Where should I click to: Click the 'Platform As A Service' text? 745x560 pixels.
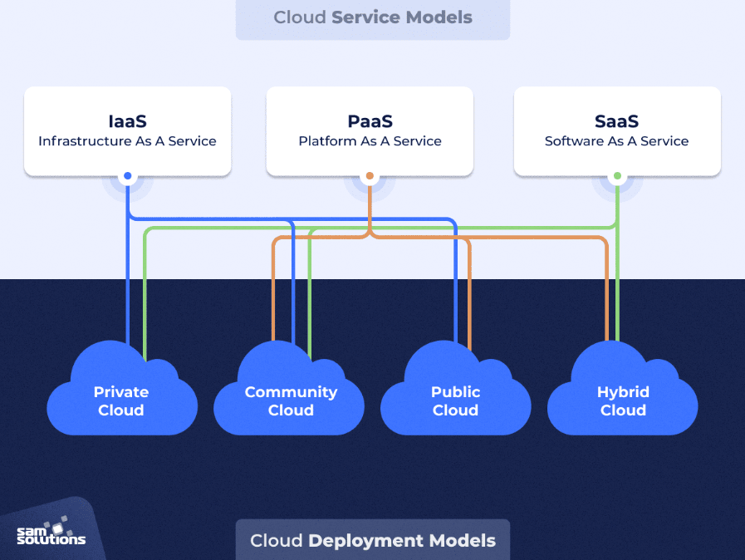click(370, 141)
